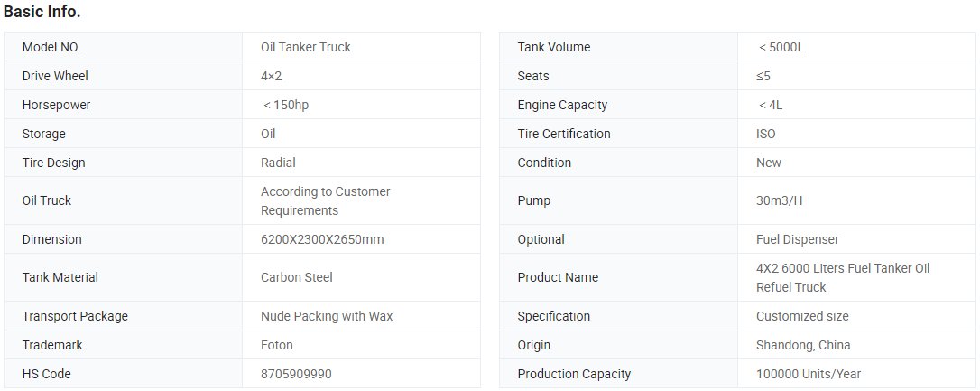This screenshot has height=391, width=980.
Task: Select the HS Code number 8705909990
Action: tap(296, 374)
